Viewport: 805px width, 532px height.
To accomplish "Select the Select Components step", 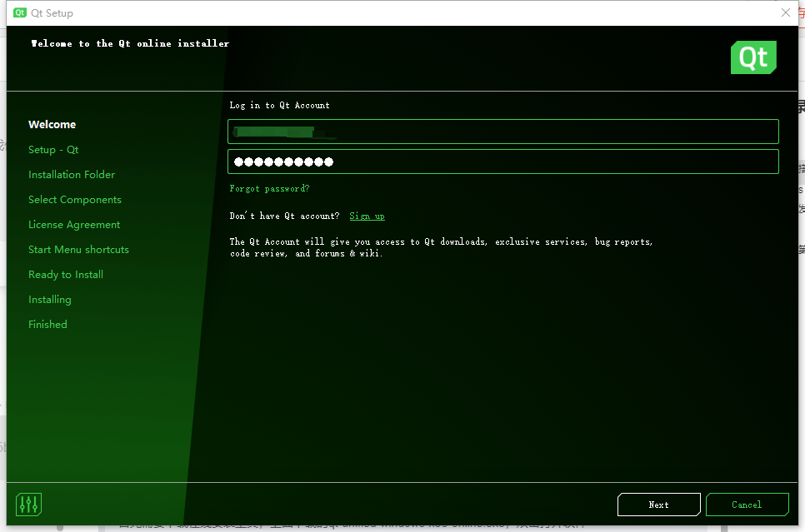I will point(75,200).
